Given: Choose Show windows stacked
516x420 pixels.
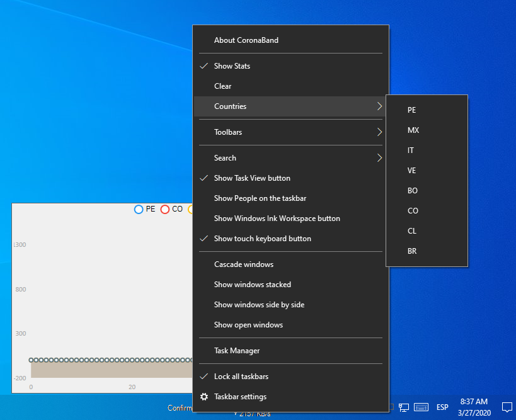Looking at the screenshot, I should [x=290, y=285].
